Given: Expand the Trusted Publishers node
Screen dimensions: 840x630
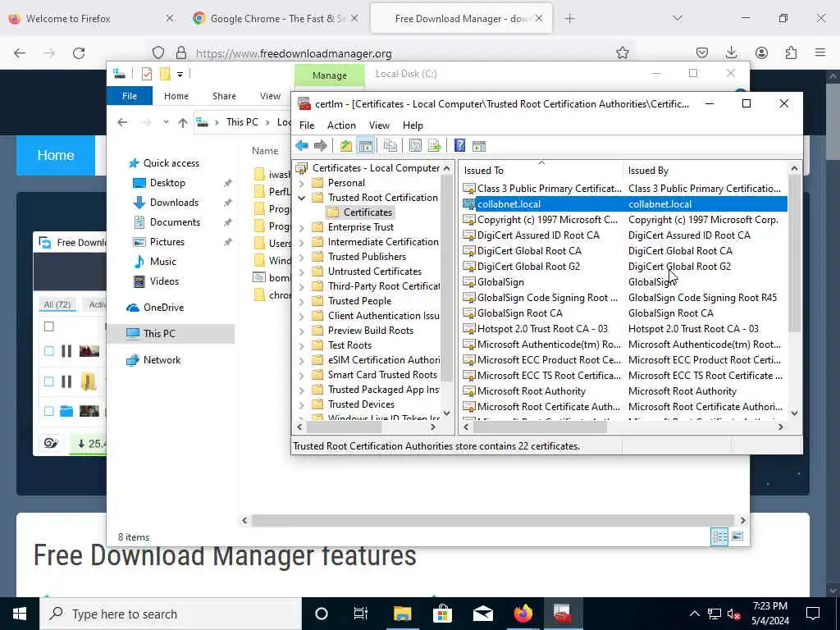Looking at the screenshot, I should click(x=302, y=257).
